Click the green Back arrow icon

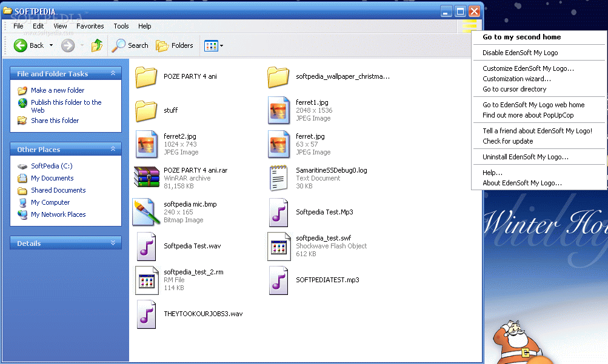point(21,45)
